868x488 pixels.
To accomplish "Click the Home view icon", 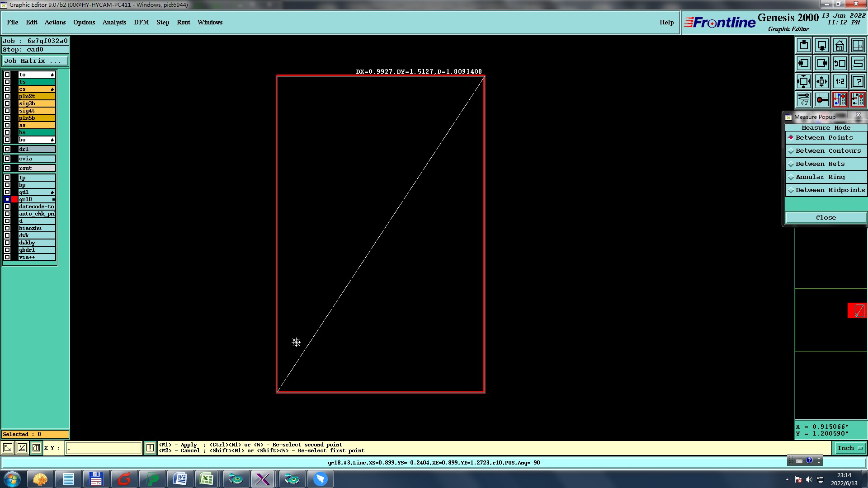I will tap(840, 45).
